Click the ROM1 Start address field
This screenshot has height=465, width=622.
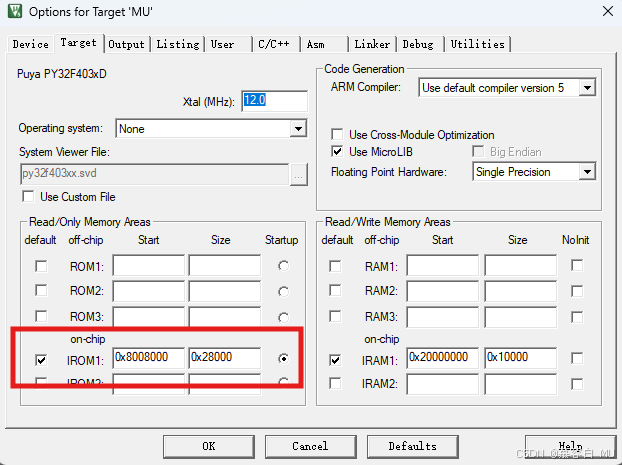tap(149, 265)
